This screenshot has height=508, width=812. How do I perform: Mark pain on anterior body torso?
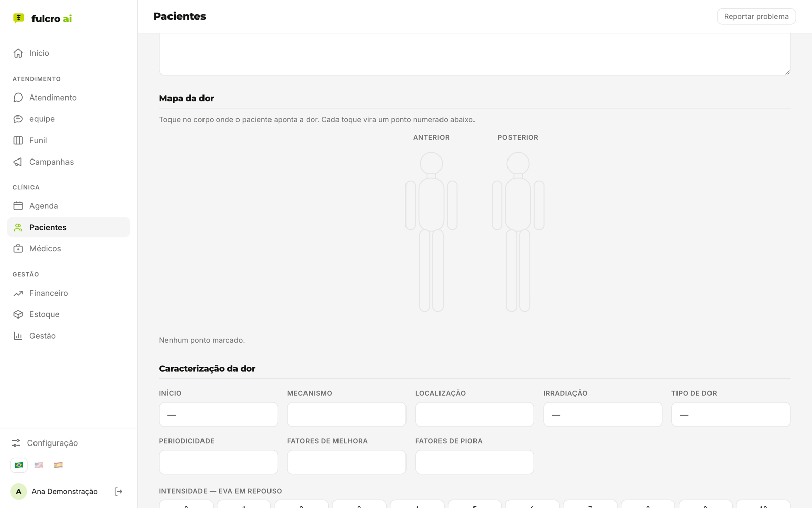click(431, 204)
